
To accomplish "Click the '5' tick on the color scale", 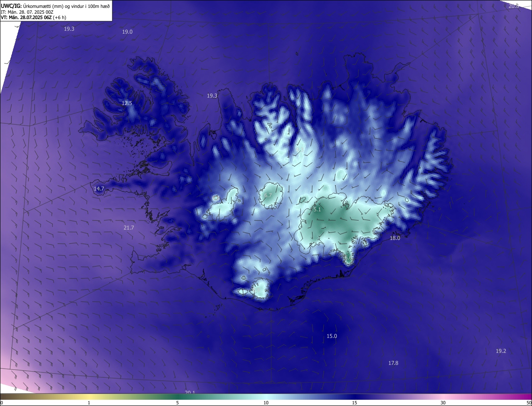I will click(x=177, y=403).
